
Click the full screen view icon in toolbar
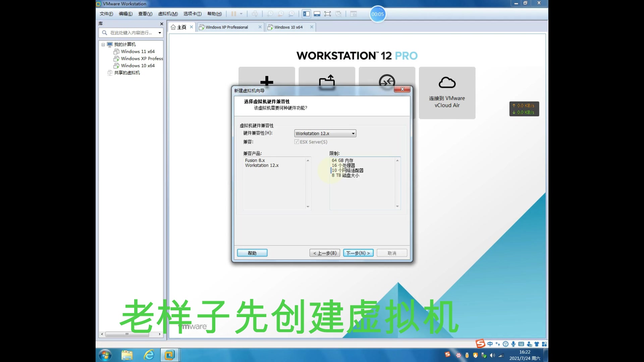coord(327,14)
